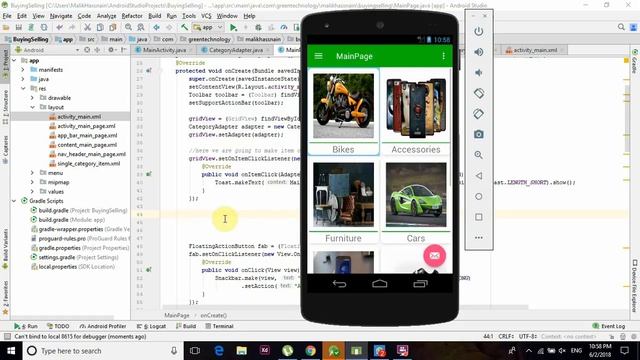Tap the phone's recent apps key

pyautogui.click(x=420, y=284)
